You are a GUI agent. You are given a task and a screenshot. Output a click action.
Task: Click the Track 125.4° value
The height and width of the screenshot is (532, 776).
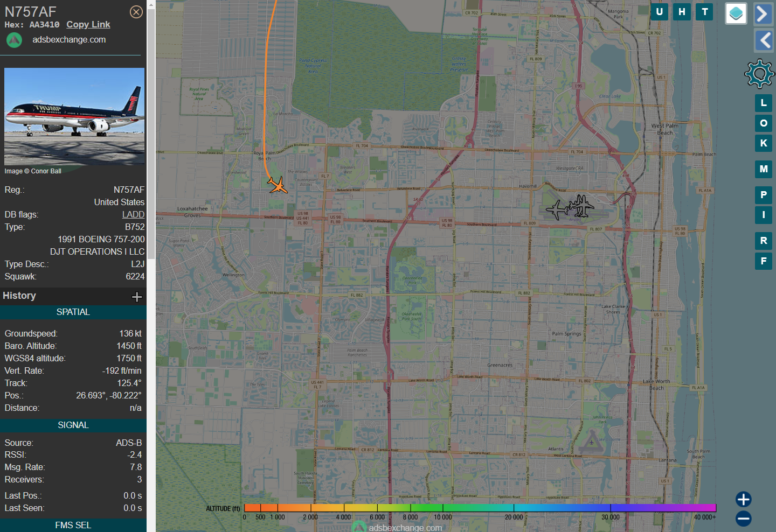tap(129, 383)
